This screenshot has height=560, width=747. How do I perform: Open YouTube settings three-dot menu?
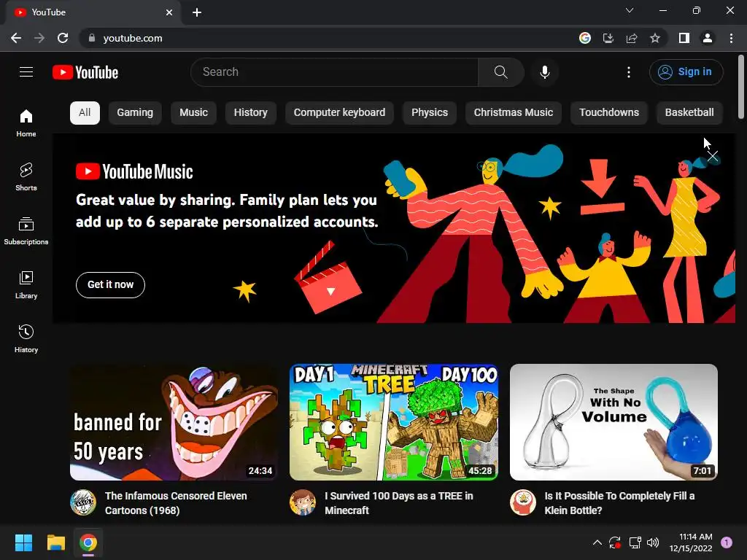coord(629,72)
